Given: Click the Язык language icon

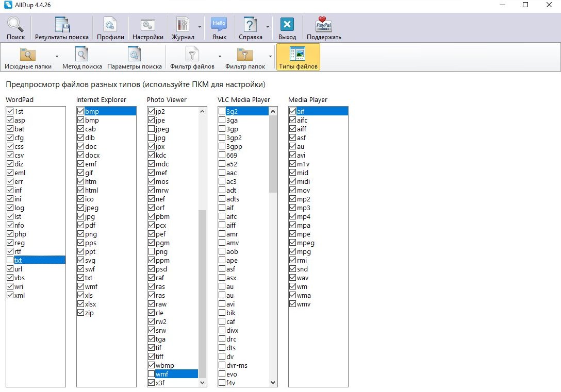Looking at the screenshot, I should pyautogui.click(x=219, y=28).
